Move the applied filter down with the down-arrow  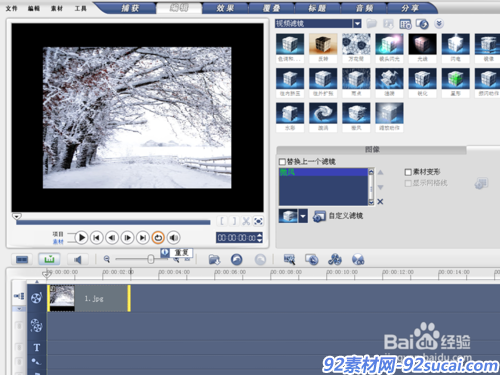point(380,187)
